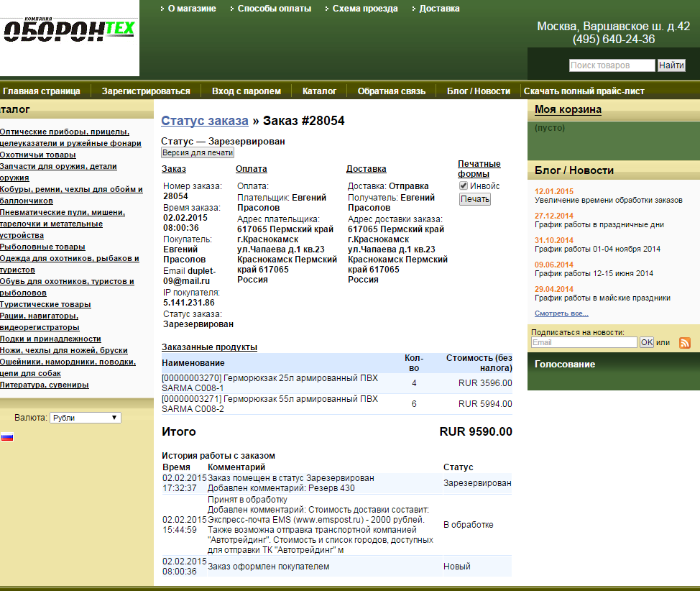This screenshot has width=700, height=591.
Task: Open the Моя корзина link
Action: 568,109
